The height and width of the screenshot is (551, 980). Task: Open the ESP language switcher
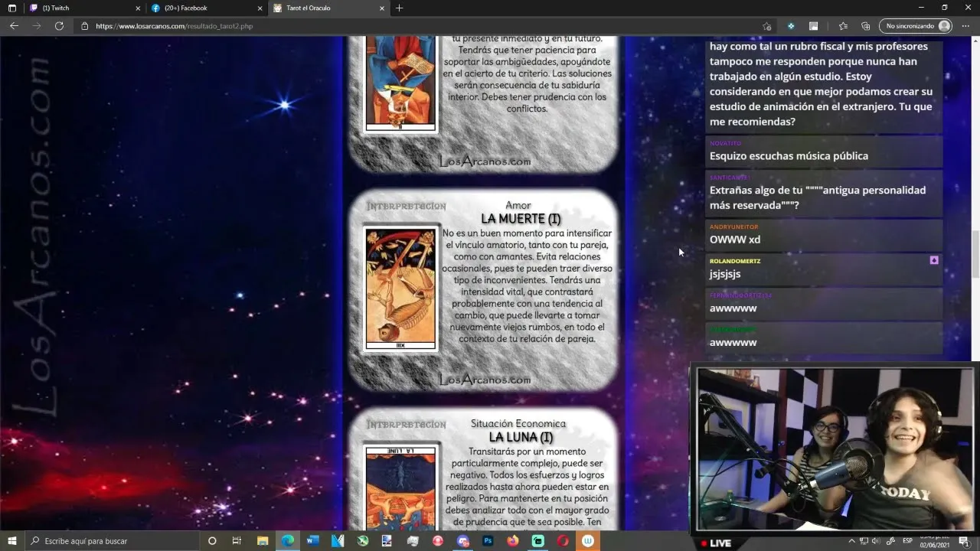pos(908,541)
